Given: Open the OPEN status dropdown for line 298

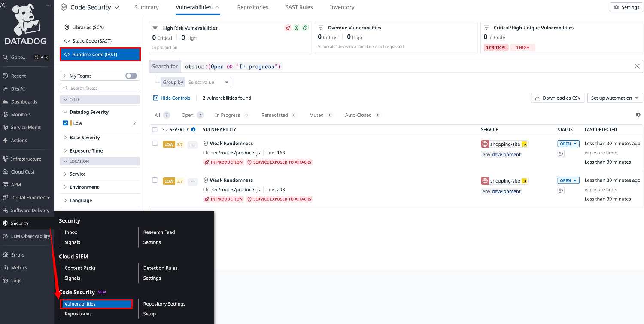Looking at the screenshot, I should point(568,181).
